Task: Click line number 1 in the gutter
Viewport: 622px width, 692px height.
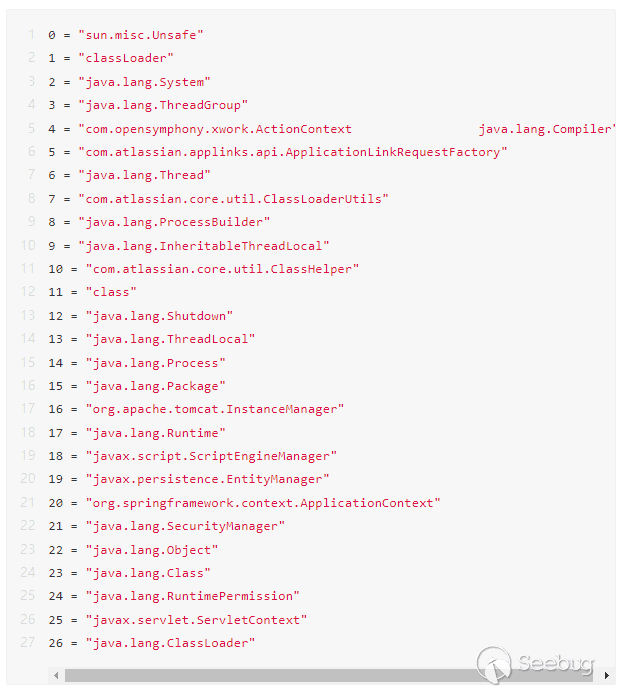Action: pos(31,35)
